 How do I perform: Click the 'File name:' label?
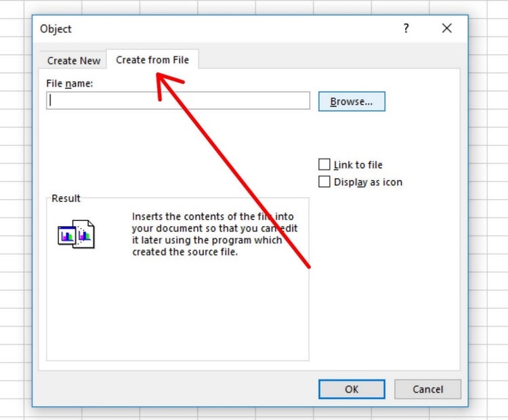point(69,83)
